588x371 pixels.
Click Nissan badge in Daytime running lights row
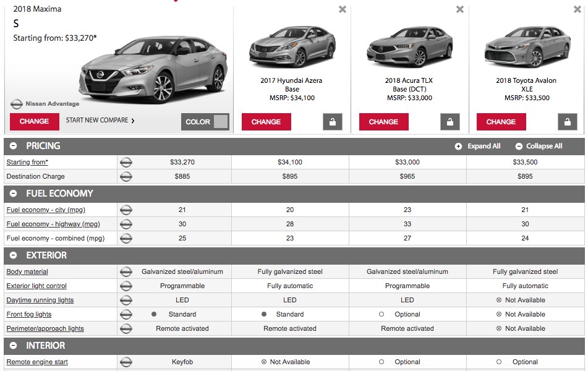coord(126,300)
